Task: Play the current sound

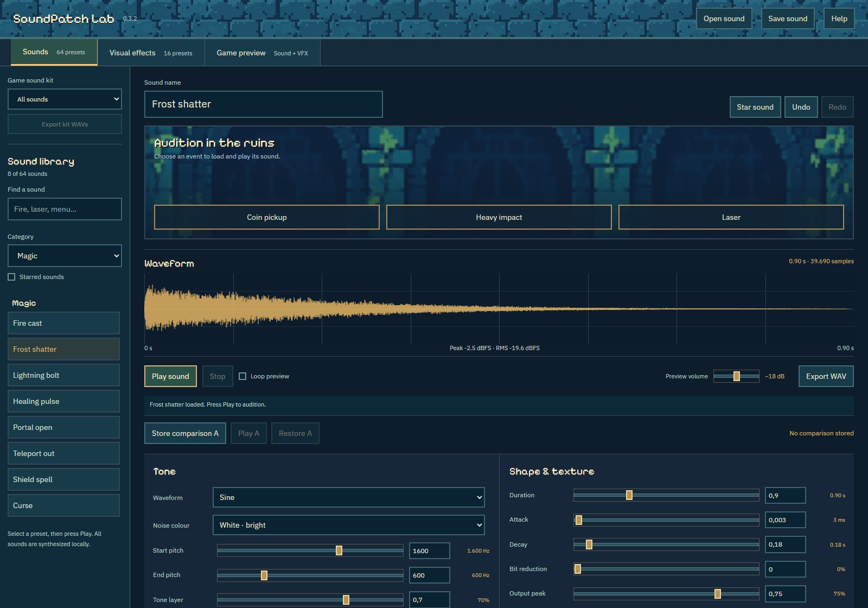Action: click(x=170, y=376)
